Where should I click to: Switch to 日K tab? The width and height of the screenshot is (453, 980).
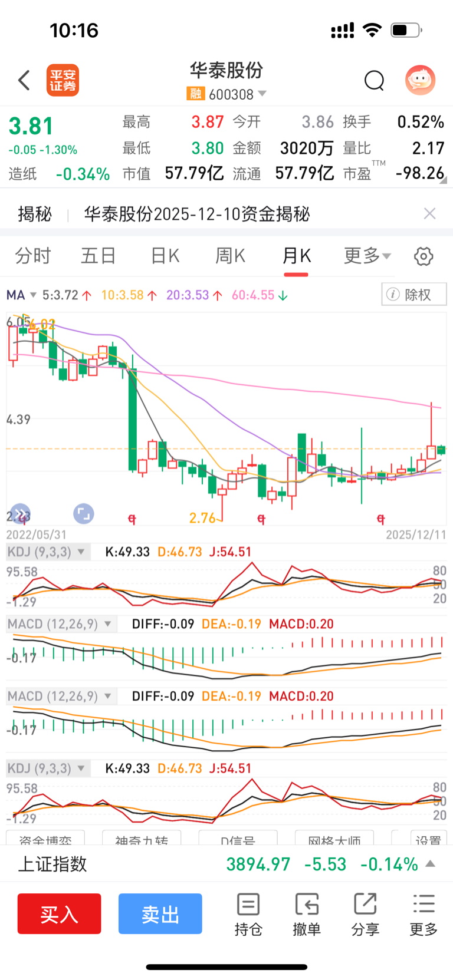coord(165,256)
